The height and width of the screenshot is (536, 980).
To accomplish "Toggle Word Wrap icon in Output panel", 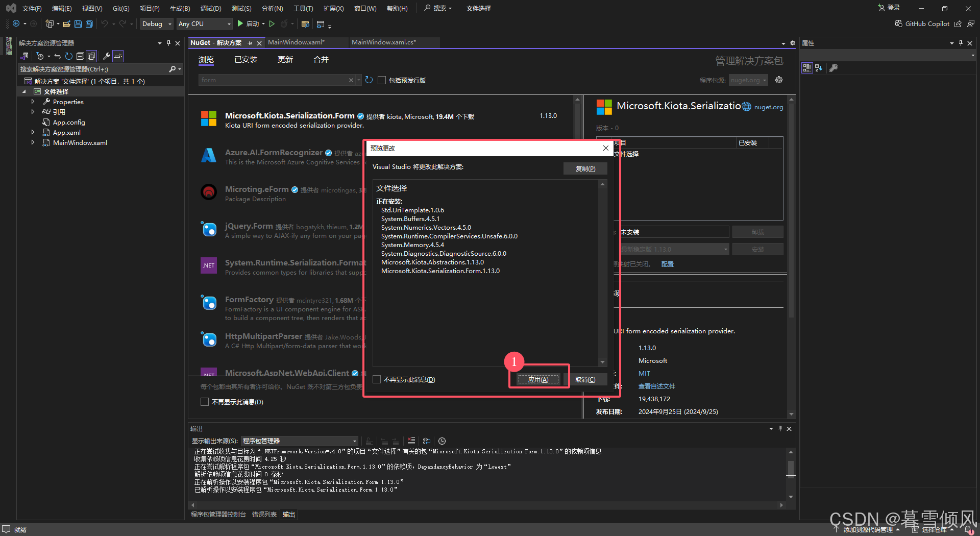I will (427, 441).
